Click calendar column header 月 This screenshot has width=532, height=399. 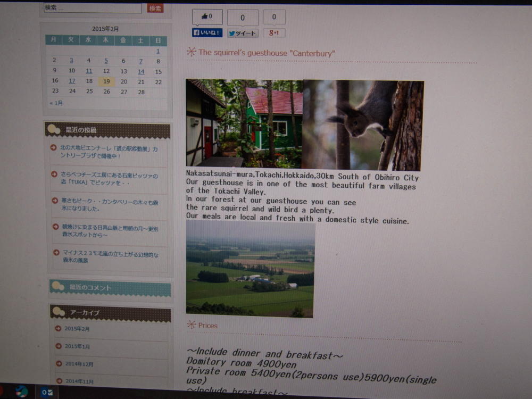[54, 39]
